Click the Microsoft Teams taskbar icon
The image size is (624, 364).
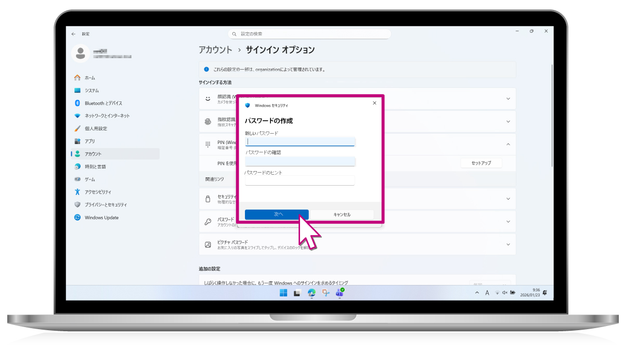(x=340, y=293)
